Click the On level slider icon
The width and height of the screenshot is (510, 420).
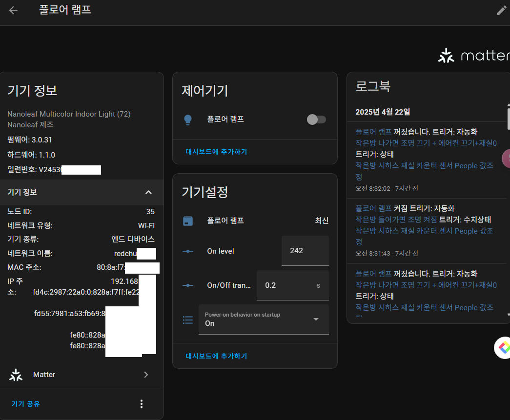click(188, 251)
